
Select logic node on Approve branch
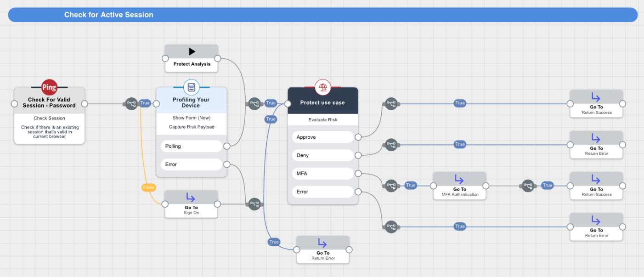(391, 103)
